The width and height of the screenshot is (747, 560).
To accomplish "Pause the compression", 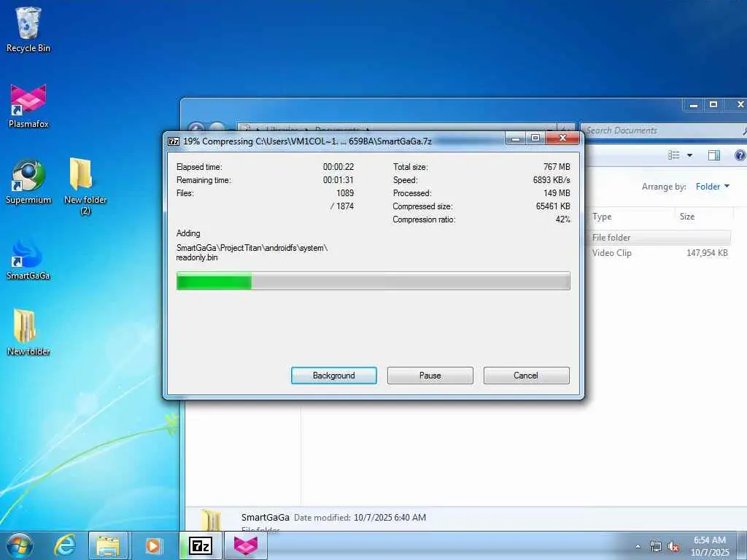I will click(430, 376).
